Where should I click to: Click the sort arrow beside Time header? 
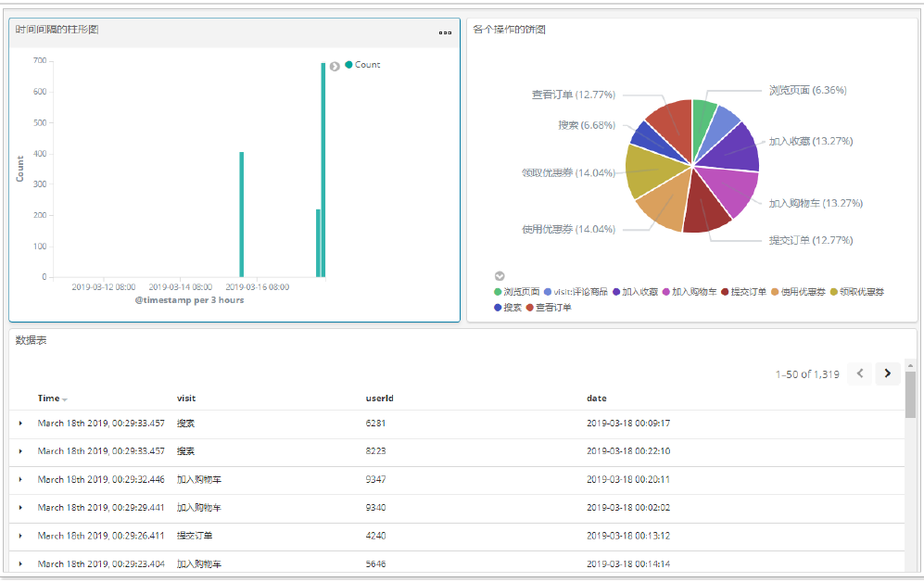pyautogui.click(x=66, y=399)
